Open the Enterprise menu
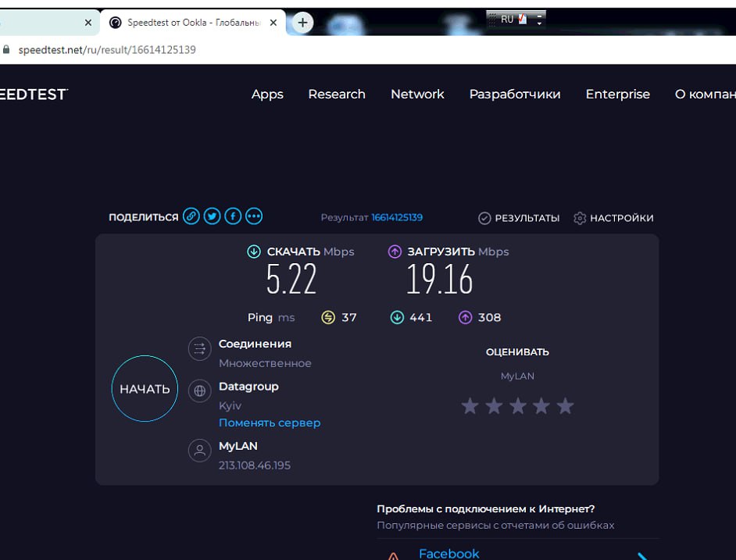This screenshot has height=560, width=736. pyautogui.click(x=618, y=95)
